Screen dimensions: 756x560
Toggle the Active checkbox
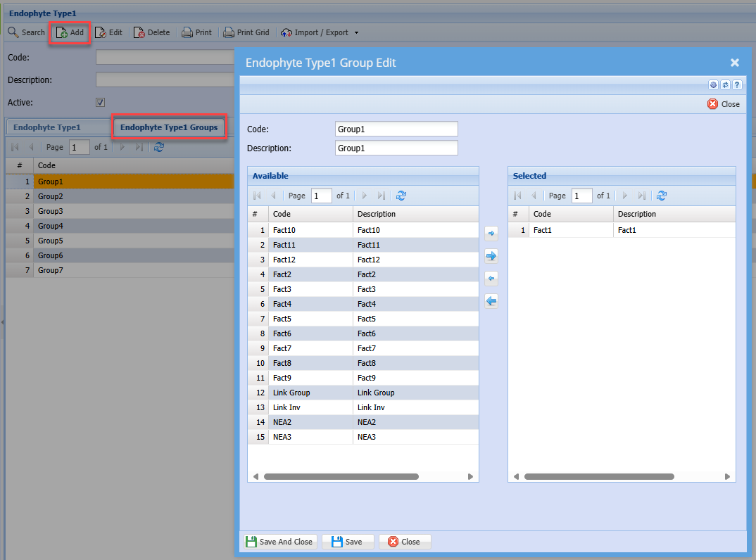(100, 103)
